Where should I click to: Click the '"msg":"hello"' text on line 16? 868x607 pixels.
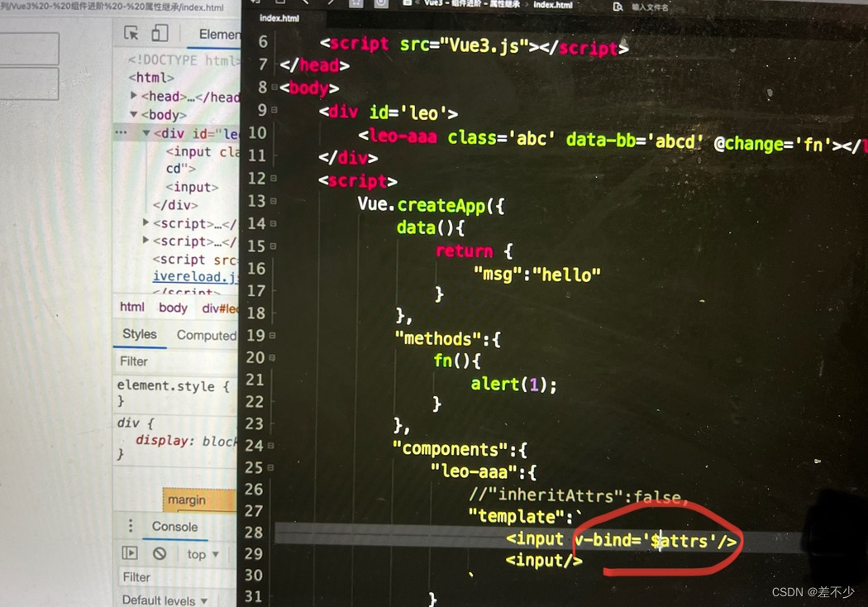tap(537, 275)
